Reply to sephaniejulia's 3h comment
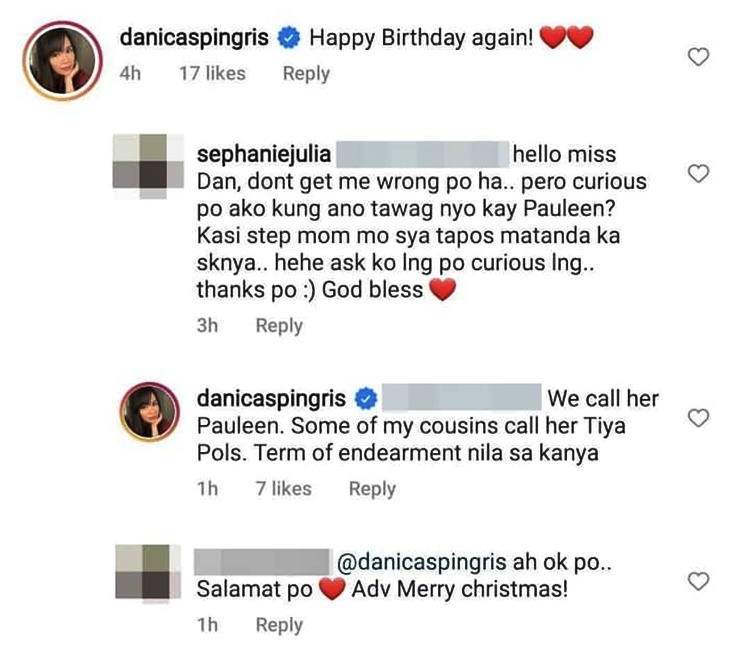This screenshot has width=750, height=664. pos(279,326)
